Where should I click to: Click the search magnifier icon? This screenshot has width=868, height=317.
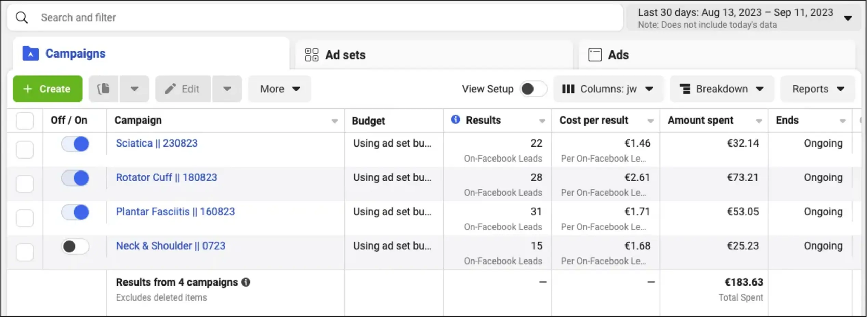[x=22, y=17]
